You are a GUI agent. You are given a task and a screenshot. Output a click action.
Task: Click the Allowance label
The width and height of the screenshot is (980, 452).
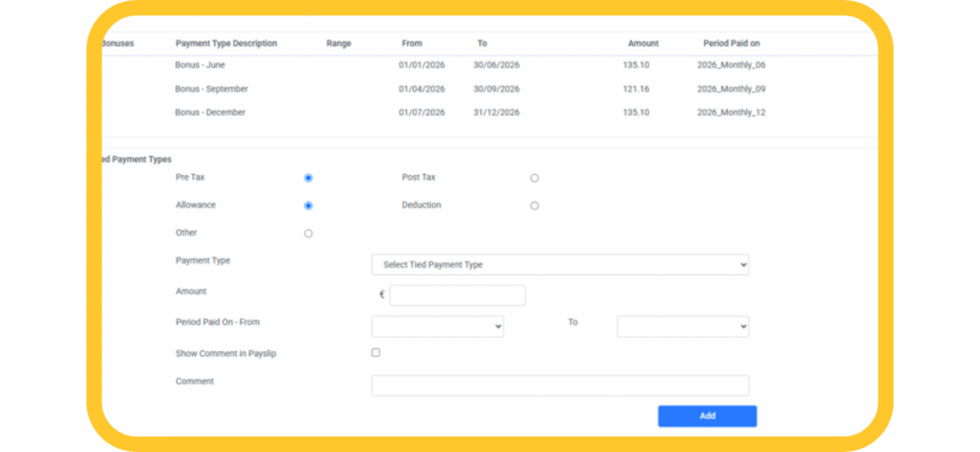[196, 205]
